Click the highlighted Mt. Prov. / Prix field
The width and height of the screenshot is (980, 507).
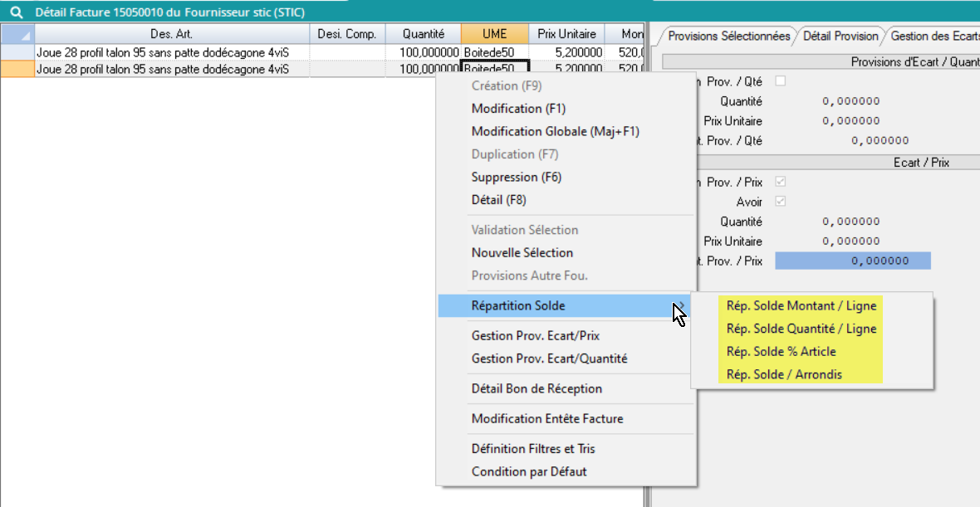852,261
